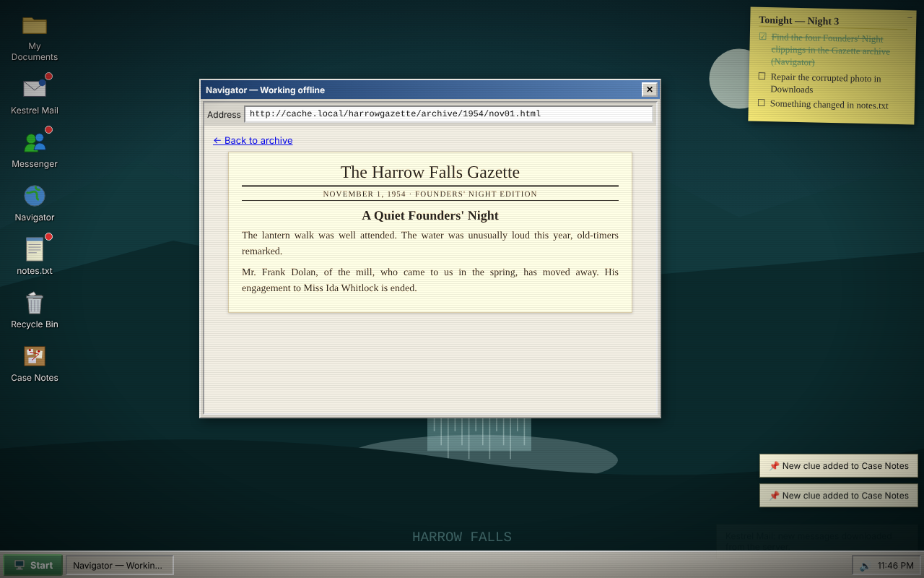Follow the Back to archive link
The height and width of the screenshot is (578, 924).
pos(253,141)
